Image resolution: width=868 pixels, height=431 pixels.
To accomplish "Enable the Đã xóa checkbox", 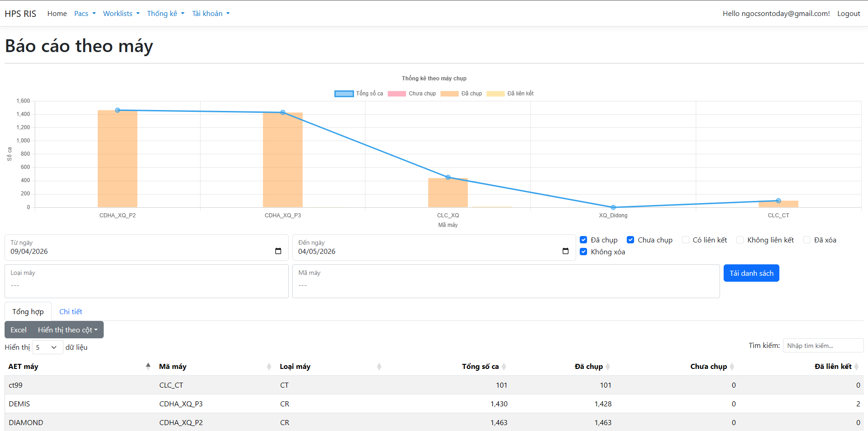I will 807,240.
